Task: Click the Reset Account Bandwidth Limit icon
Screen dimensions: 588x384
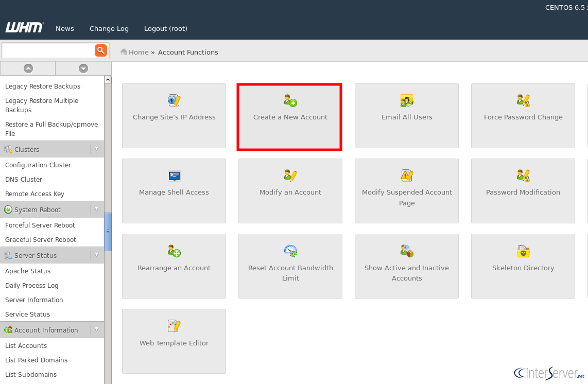Action: pos(290,251)
